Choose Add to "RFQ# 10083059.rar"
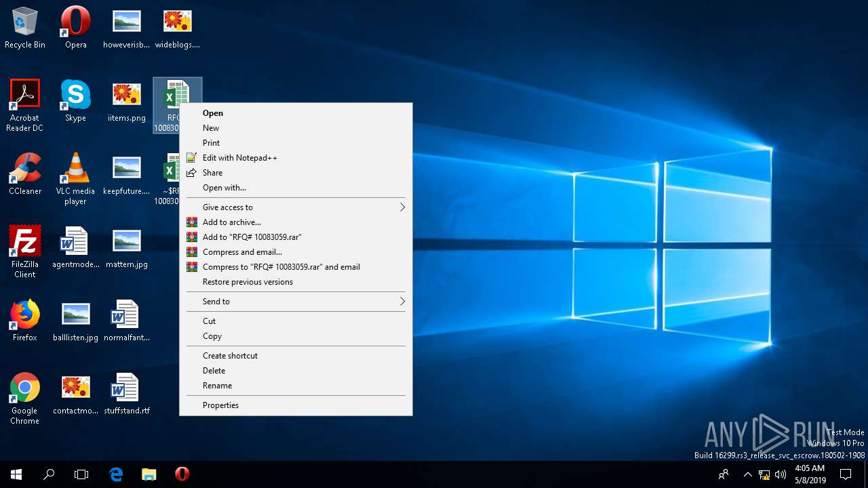The height and width of the screenshot is (488, 868). click(x=296, y=237)
